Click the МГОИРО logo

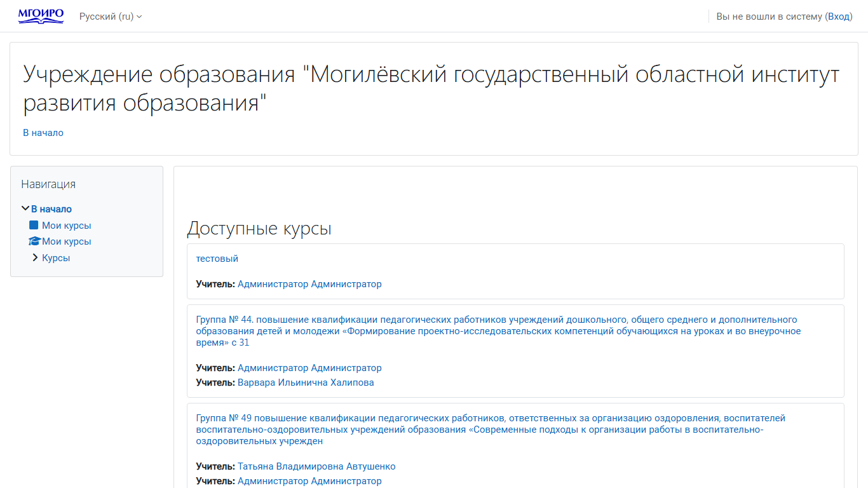[x=41, y=16]
